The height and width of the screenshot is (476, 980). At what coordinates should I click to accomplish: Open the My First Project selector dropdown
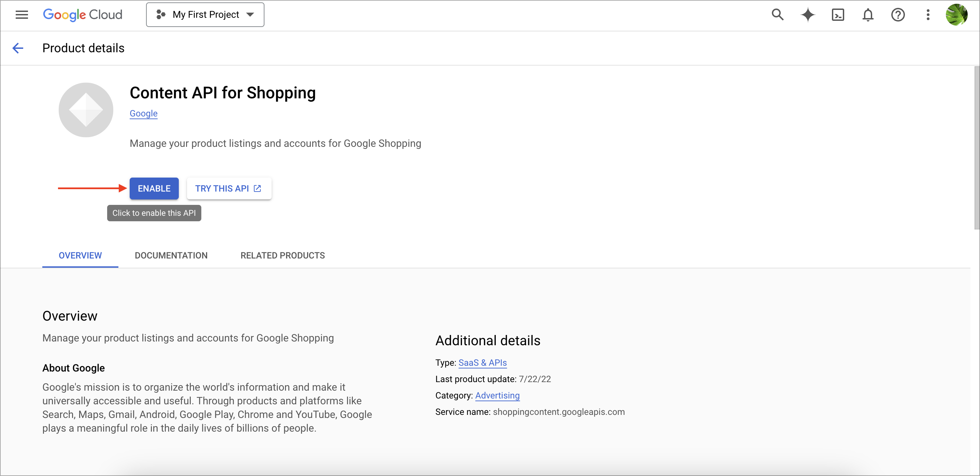205,15
